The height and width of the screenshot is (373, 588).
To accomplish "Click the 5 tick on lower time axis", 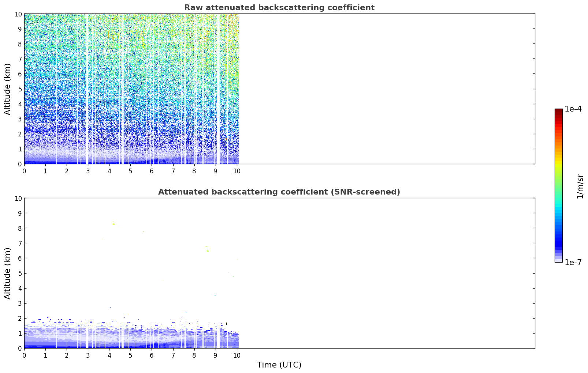I will click(130, 355).
